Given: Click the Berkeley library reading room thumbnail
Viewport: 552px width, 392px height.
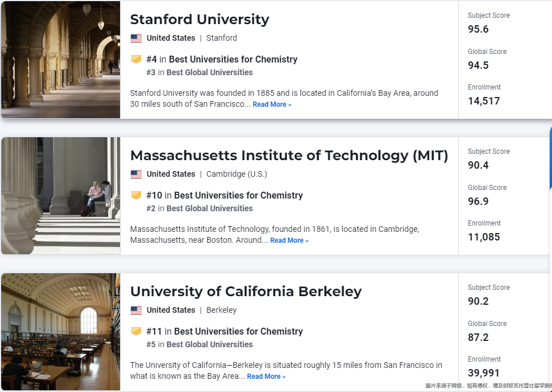Looking at the screenshot, I should (x=60, y=332).
